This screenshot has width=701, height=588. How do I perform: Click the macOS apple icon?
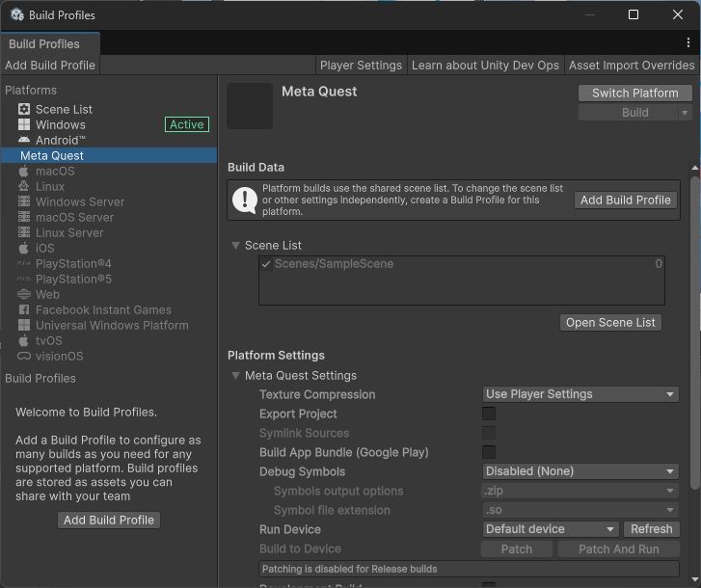coord(24,171)
